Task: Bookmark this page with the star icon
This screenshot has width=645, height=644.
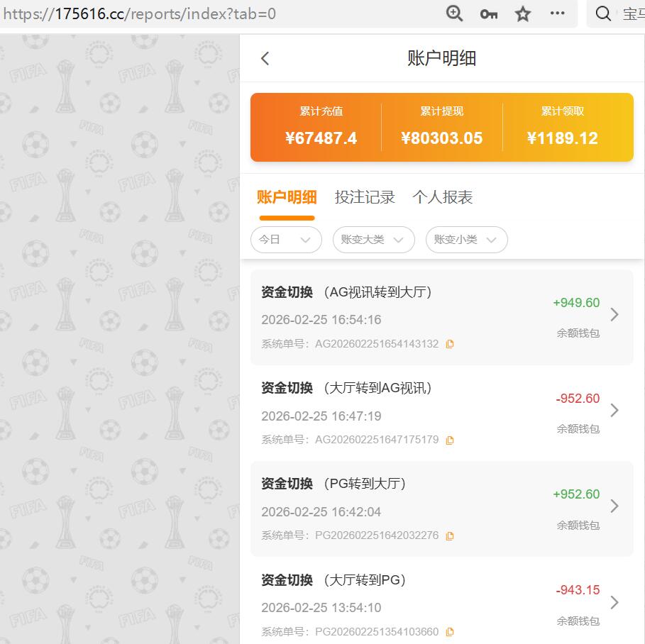Action: pyautogui.click(x=522, y=13)
